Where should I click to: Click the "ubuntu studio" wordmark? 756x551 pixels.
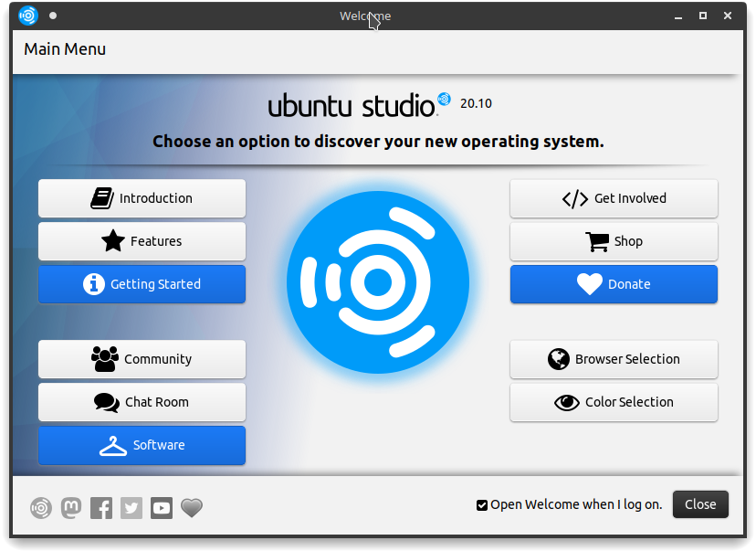point(352,106)
